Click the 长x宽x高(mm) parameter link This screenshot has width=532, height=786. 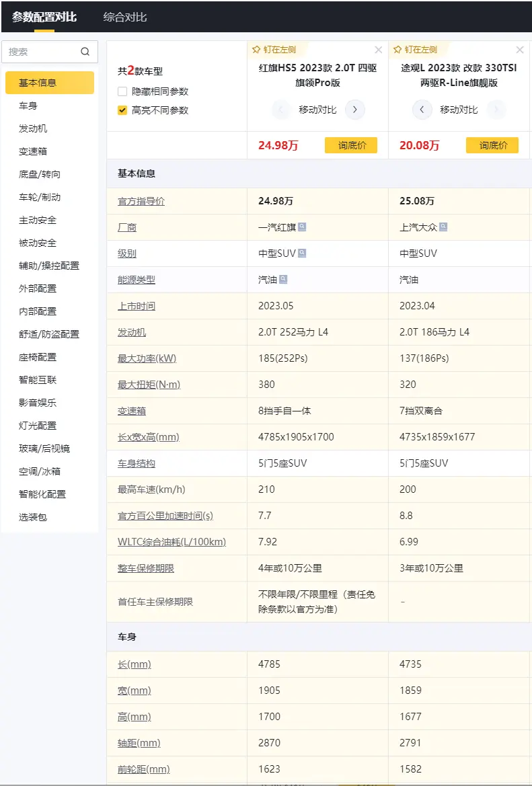click(x=149, y=437)
